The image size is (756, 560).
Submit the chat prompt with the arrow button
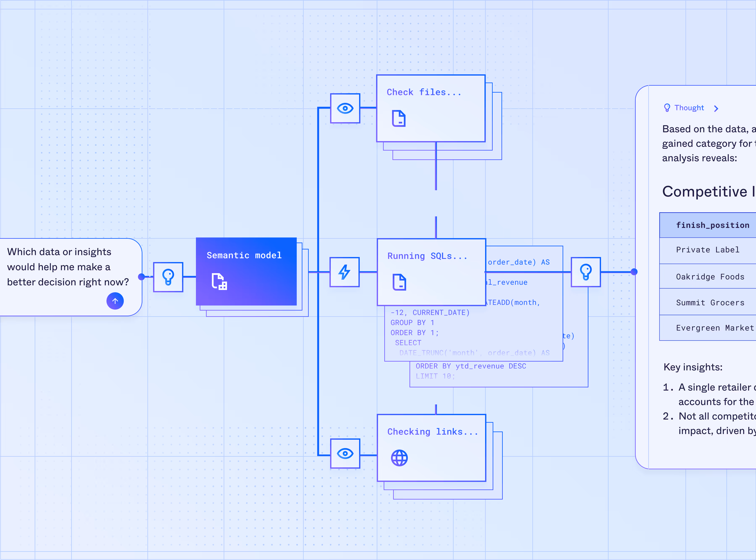[115, 301]
